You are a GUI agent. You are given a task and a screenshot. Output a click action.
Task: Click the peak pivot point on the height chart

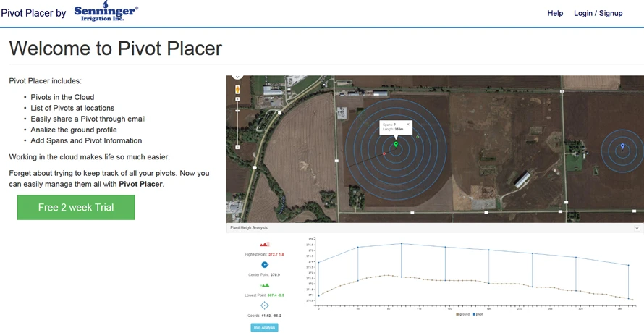click(401, 244)
